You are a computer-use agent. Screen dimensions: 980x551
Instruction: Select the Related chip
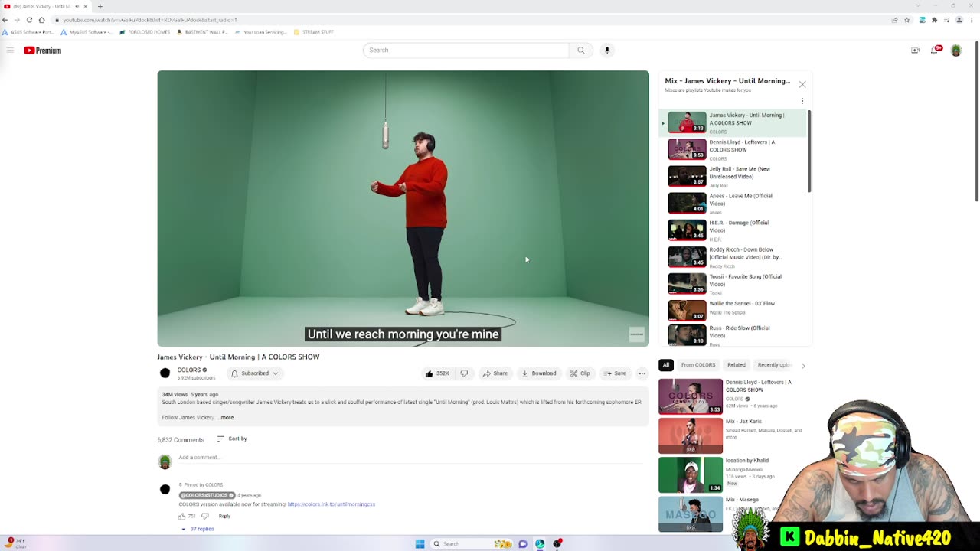tap(737, 365)
